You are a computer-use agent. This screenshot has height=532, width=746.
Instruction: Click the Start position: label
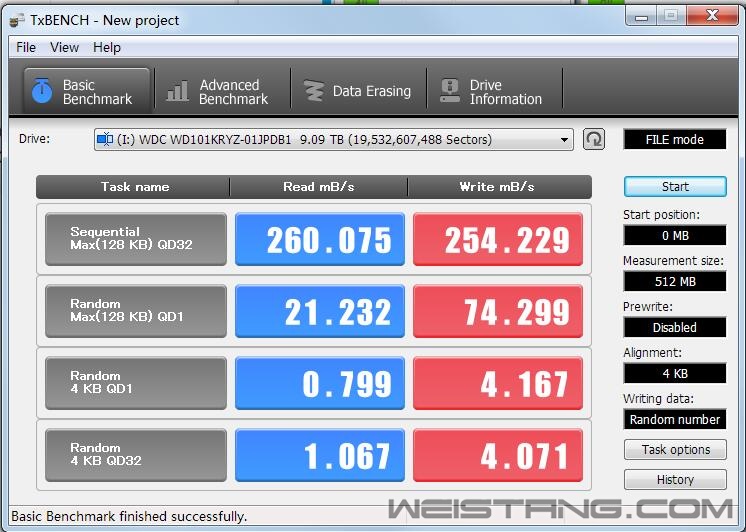coord(661,215)
